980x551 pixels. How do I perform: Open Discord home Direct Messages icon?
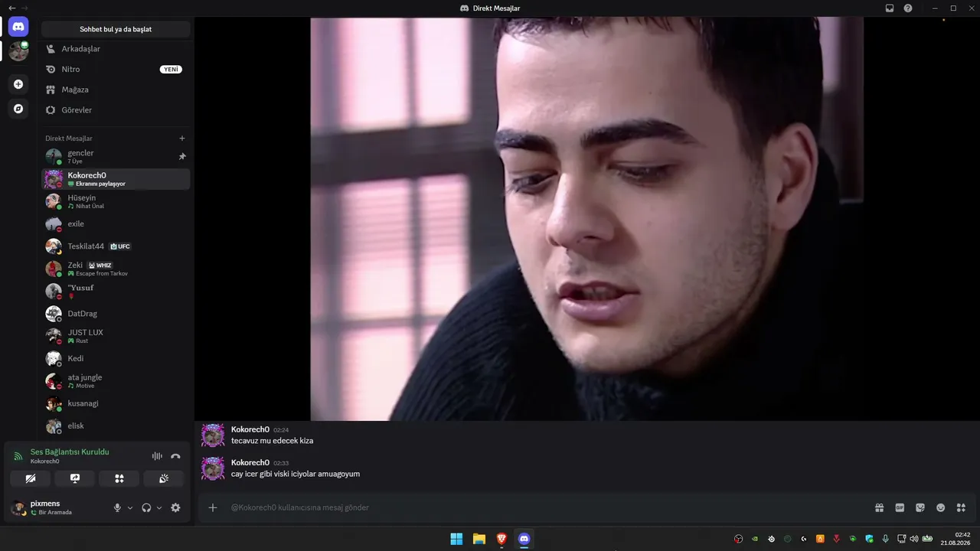point(18,27)
